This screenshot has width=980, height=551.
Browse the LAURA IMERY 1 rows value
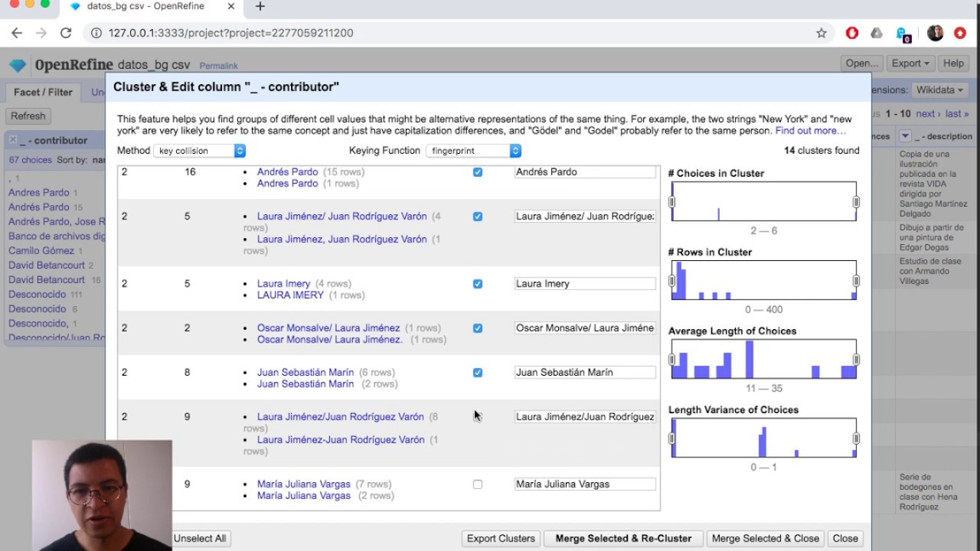click(290, 295)
